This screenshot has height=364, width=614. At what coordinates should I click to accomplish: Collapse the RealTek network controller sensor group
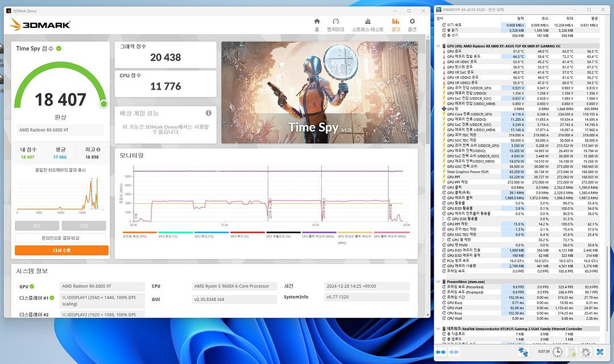pos(438,328)
